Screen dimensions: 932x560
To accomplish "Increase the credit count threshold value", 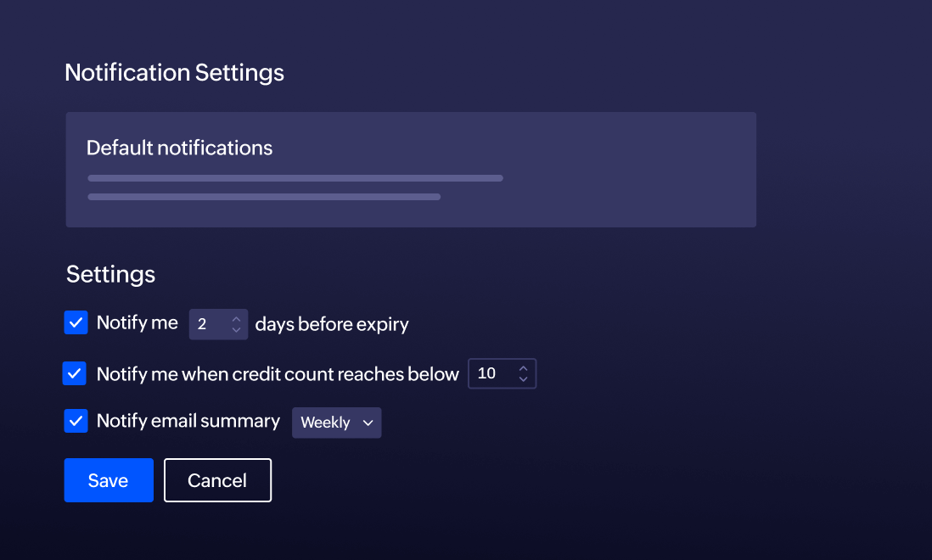I will click(x=524, y=368).
